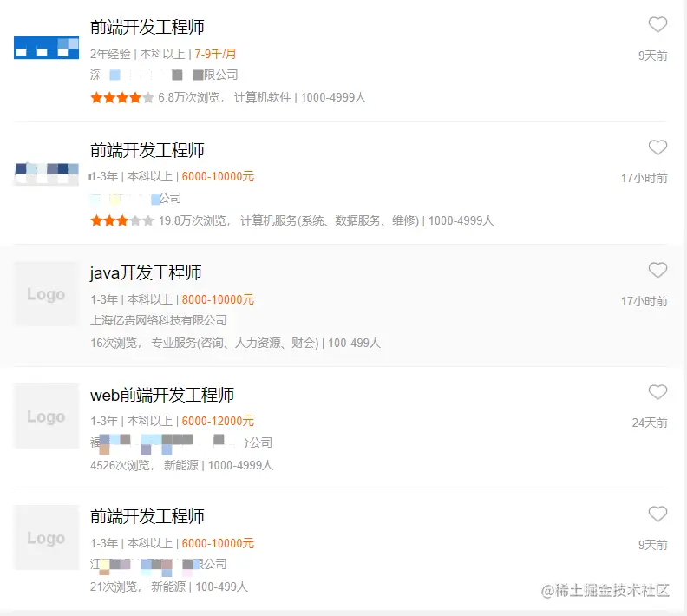Favorite the last 前端开发工程师 listing with 21次浏览

pos(658,514)
